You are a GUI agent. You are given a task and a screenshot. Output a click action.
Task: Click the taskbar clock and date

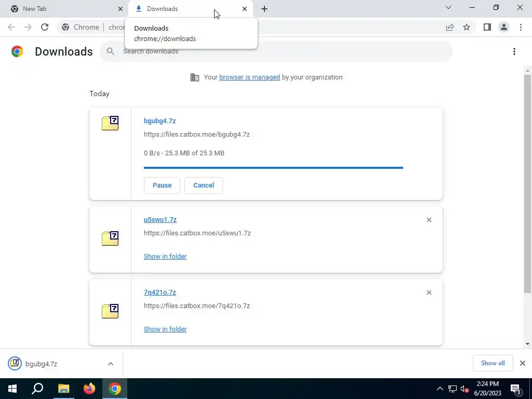pos(487,389)
